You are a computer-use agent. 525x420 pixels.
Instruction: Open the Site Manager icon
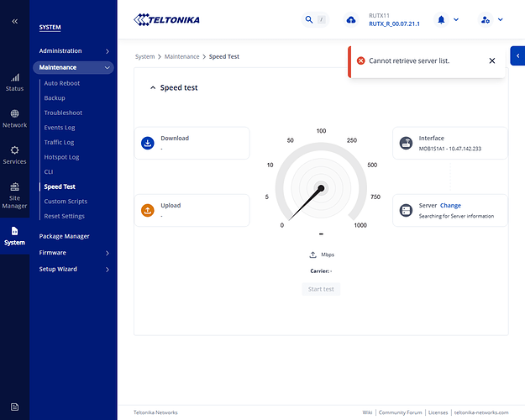coord(14,195)
